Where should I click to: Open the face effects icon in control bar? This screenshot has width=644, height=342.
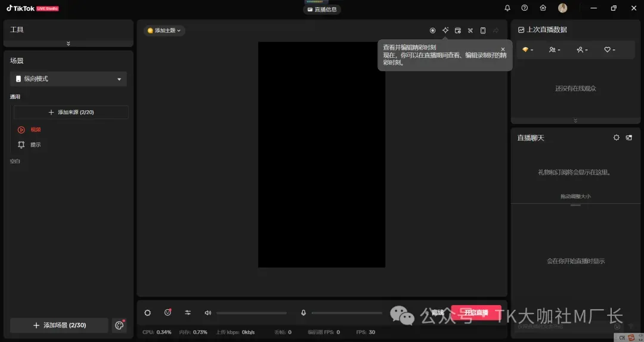pyautogui.click(x=168, y=313)
